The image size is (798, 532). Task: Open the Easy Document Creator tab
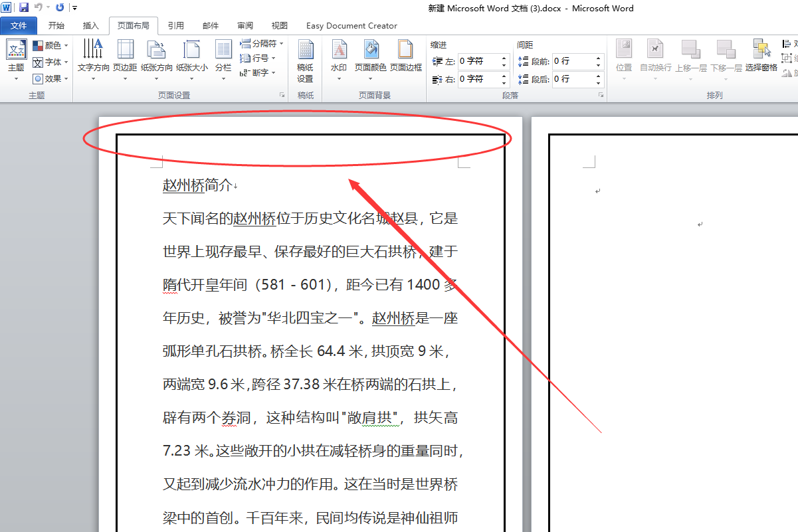click(x=351, y=26)
